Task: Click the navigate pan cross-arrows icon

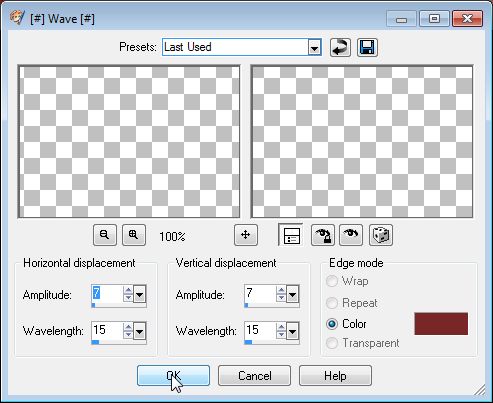Action: point(246,235)
